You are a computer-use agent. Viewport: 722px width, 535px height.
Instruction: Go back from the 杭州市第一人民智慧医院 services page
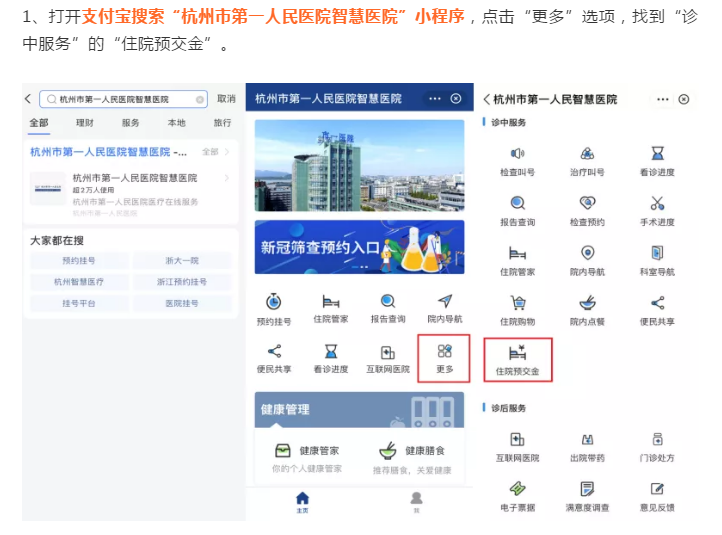[x=487, y=99]
